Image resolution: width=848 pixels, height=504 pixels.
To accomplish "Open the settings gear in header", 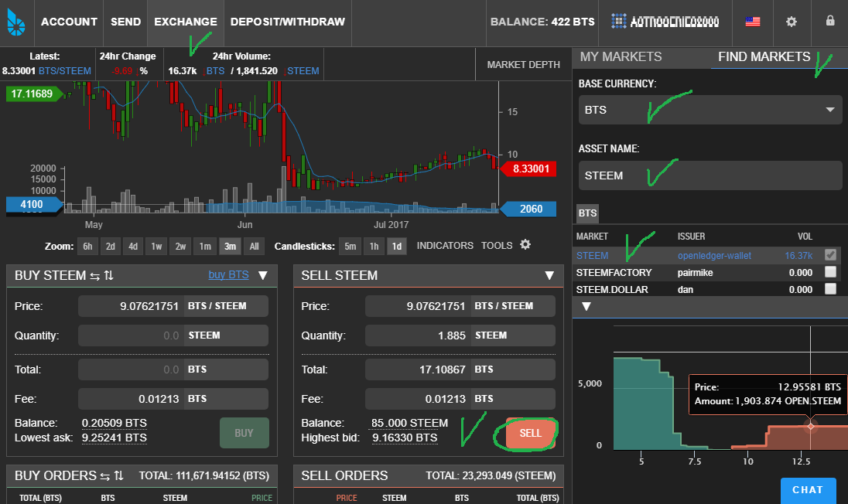I will [792, 22].
